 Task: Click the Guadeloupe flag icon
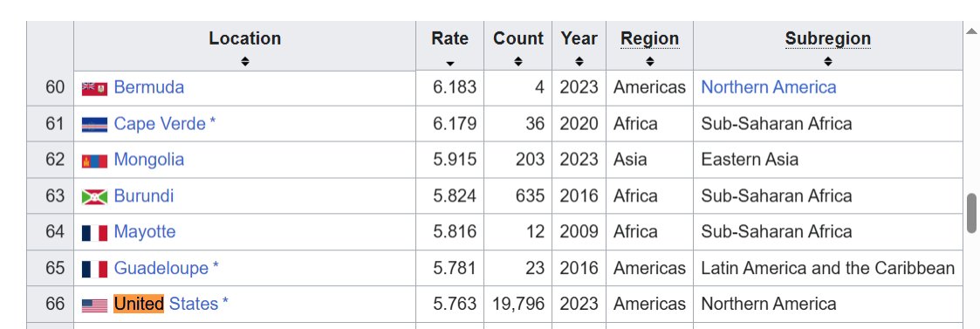[x=94, y=269]
